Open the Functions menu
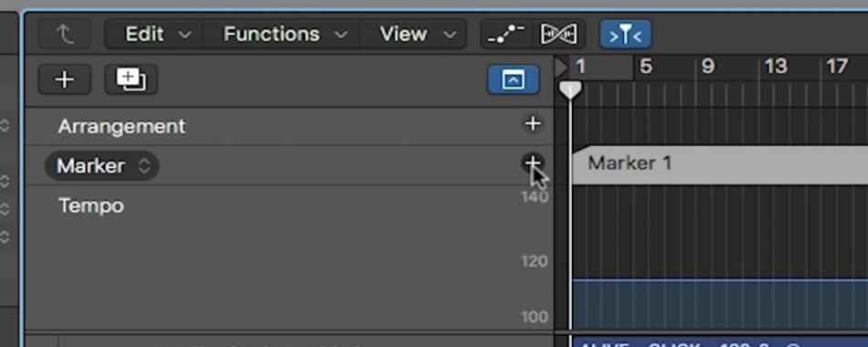This screenshot has height=347, width=868. click(283, 35)
